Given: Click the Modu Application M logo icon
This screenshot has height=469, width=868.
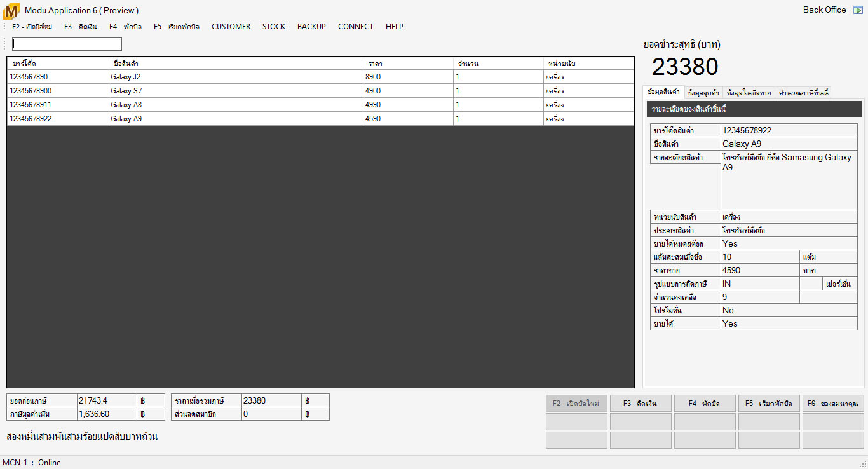Looking at the screenshot, I should (x=11, y=11).
